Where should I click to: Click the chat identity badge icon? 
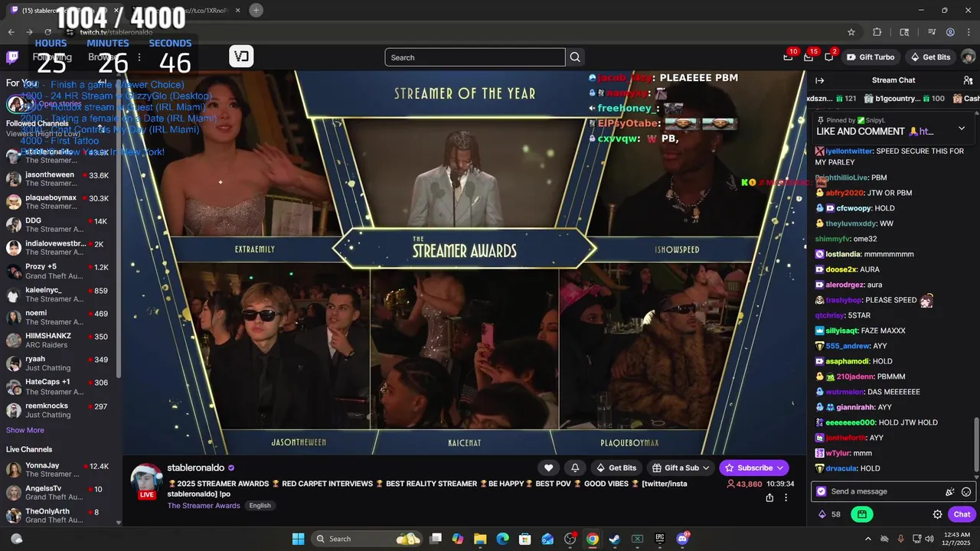pyautogui.click(x=822, y=492)
